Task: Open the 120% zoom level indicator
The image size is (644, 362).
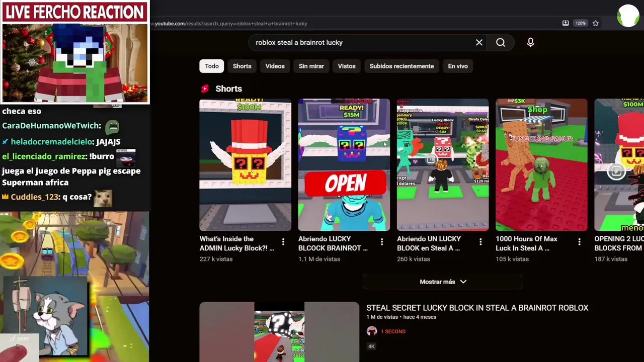Action: coord(581,23)
